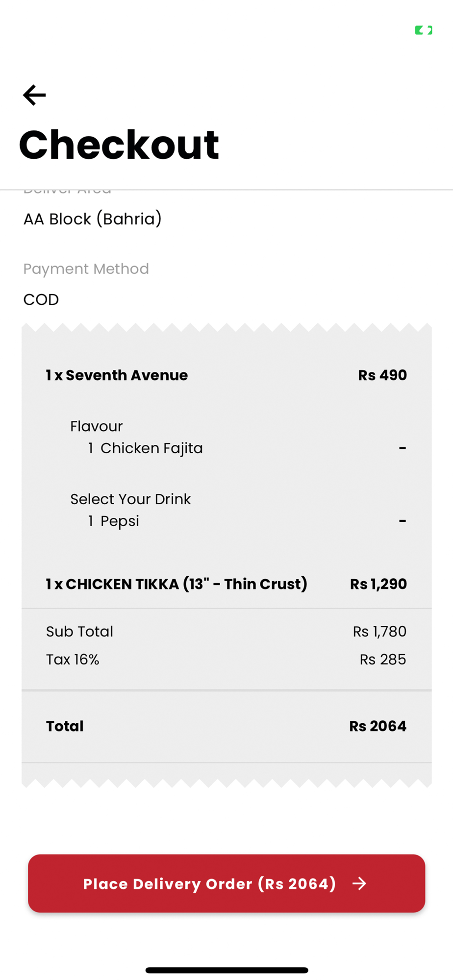Tap the Rs 490 price
This screenshot has height=980, width=453.
(382, 375)
